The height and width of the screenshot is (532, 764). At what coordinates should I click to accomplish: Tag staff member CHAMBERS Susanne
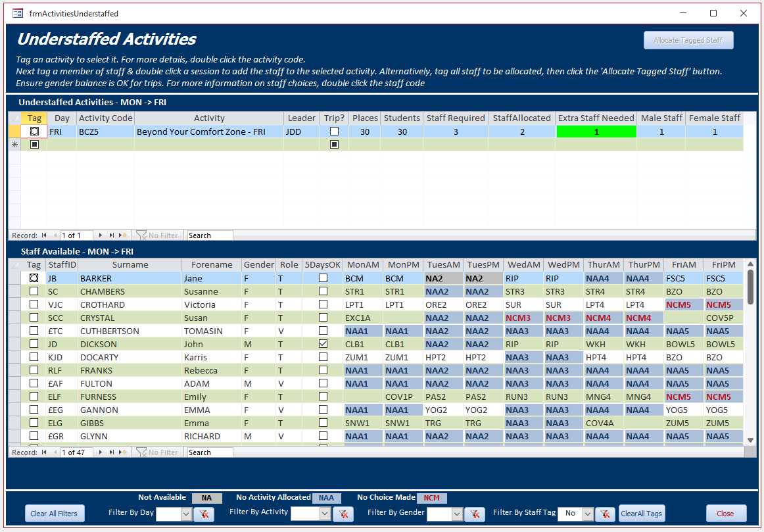coord(34,291)
